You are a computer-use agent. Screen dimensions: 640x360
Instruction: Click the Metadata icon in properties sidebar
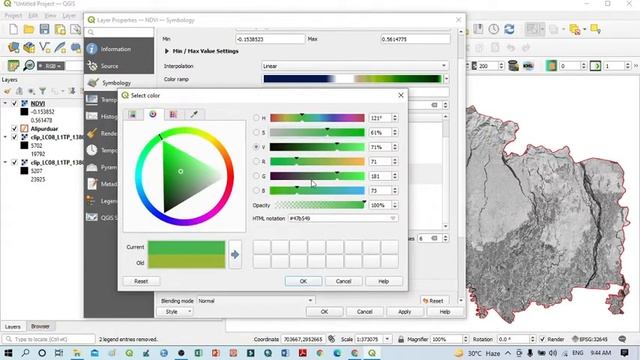[x=92, y=184]
